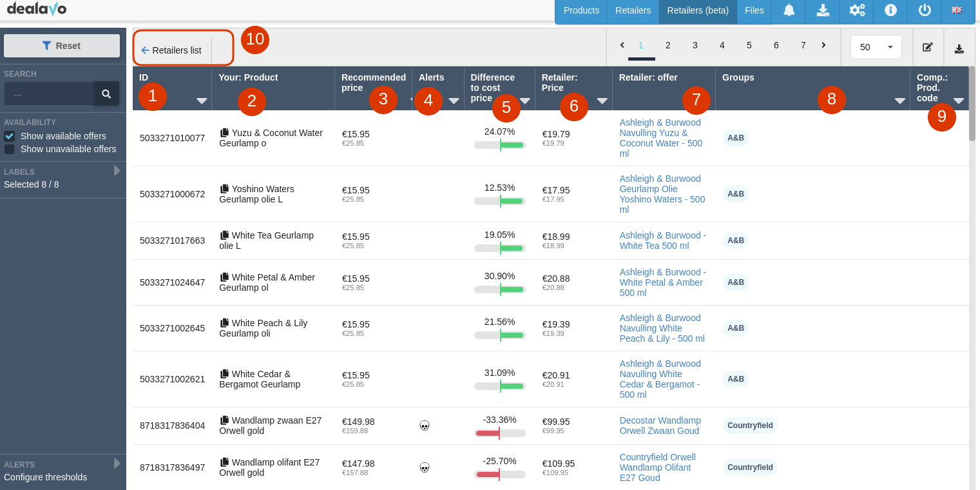980x490 pixels.
Task: Click copy icon for Yoshino Waters product
Action: pyautogui.click(x=224, y=188)
